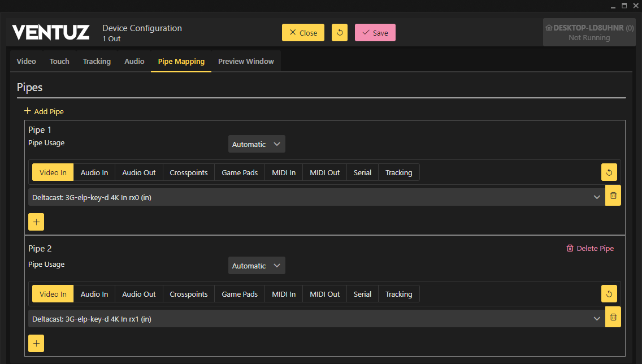This screenshot has height=364, width=642.
Task: Delete the rx0 video input in Pipe 1
Action: click(613, 196)
